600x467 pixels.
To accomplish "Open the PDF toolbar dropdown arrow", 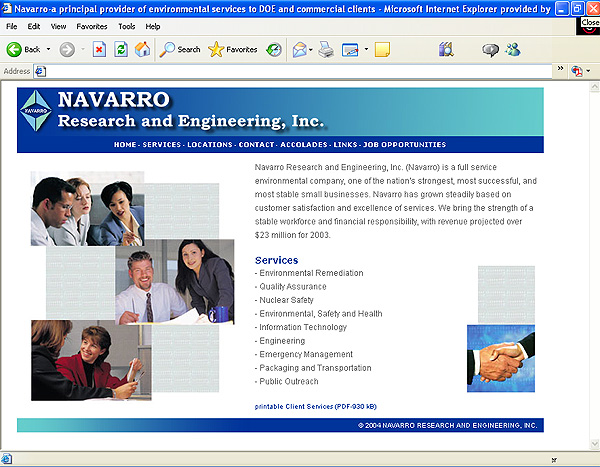I will click(x=588, y=71).
